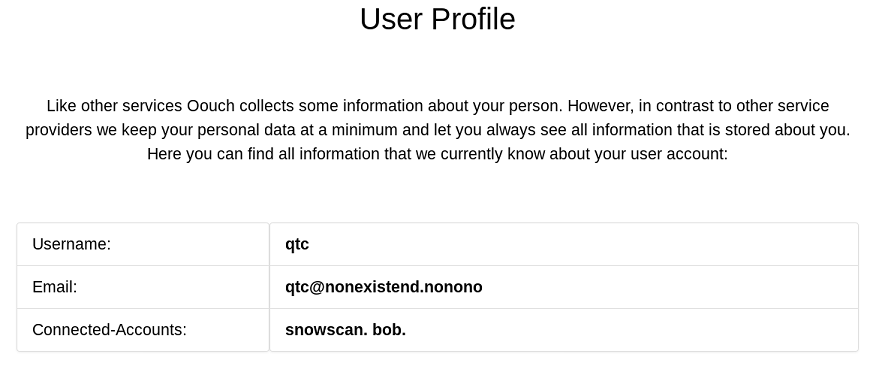Click the sentence starting with Like other services
Image resolution: width=870 pixels, height=366 pixels.
pyautogui.click(x=304, y=106)
